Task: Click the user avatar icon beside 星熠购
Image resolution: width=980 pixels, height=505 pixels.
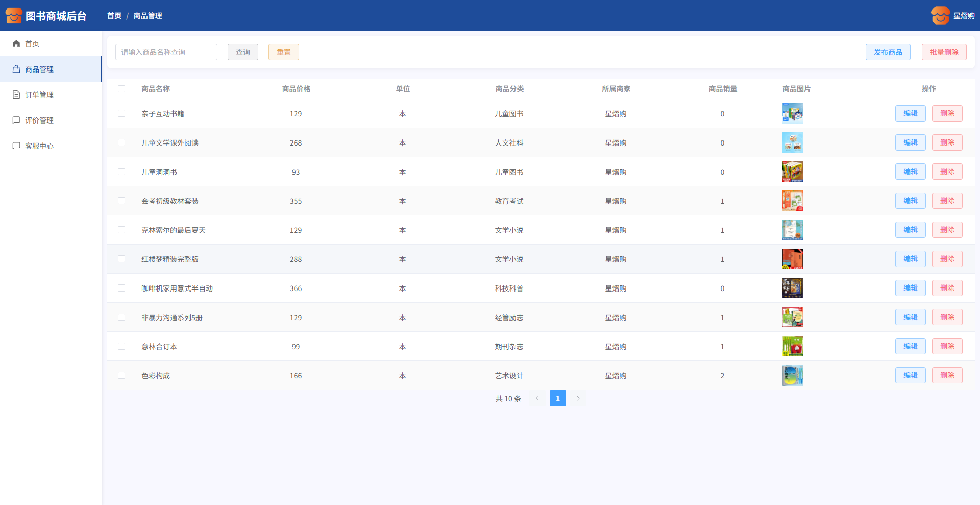Action: pos(940,16)
